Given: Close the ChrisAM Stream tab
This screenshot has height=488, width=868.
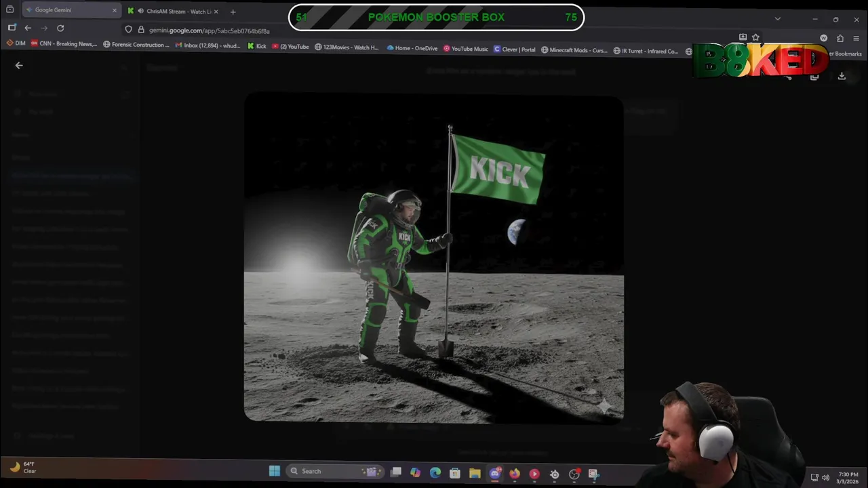Looking at the screenshot, I should (216, 12).
